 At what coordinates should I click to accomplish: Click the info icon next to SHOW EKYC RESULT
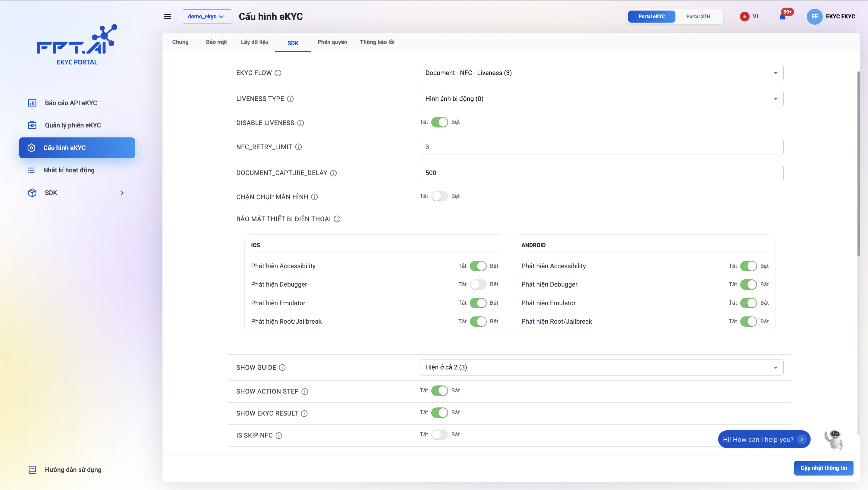[x=304, y=413]
